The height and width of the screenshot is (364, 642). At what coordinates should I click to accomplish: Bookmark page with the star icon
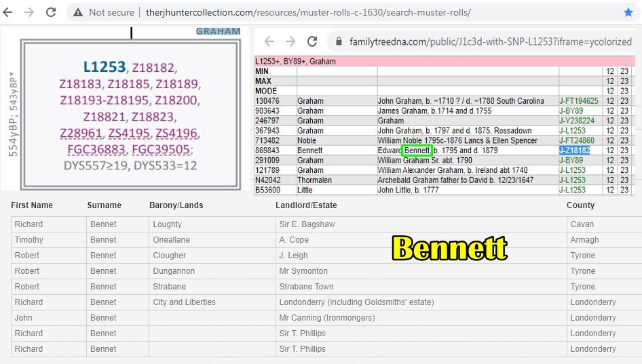628,12
